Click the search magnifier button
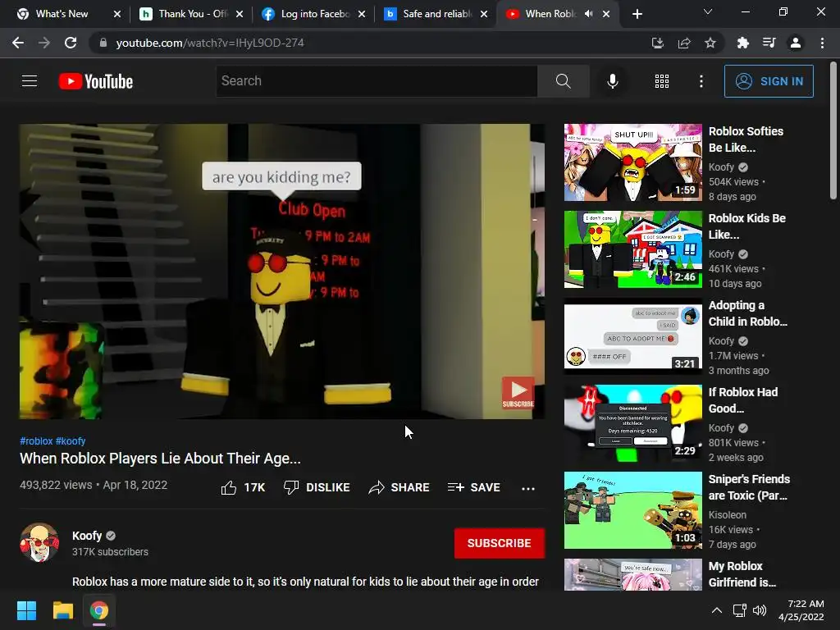 [563, 81]
